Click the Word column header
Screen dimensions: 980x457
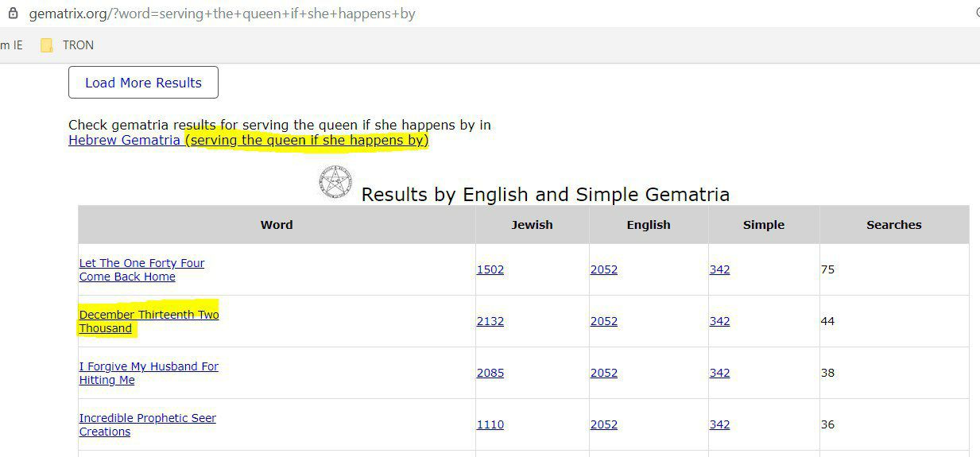coord(277,225)
